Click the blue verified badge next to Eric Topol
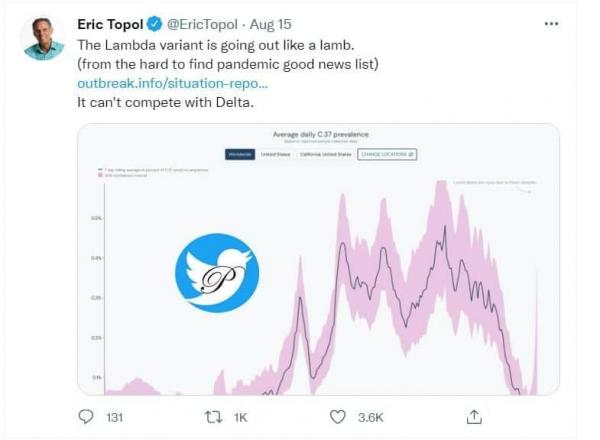The width and height of the screenshot is (600, 440). point(156,24)
